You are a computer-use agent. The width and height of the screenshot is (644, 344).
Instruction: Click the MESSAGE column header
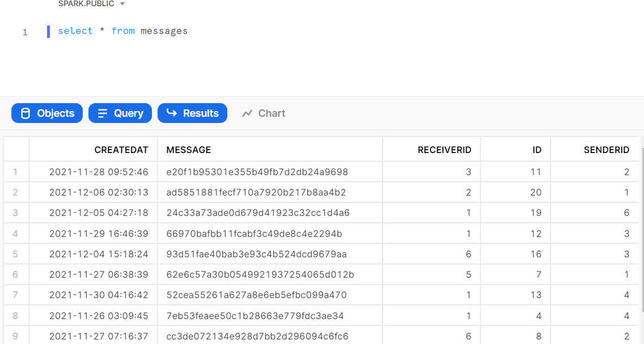270,150
